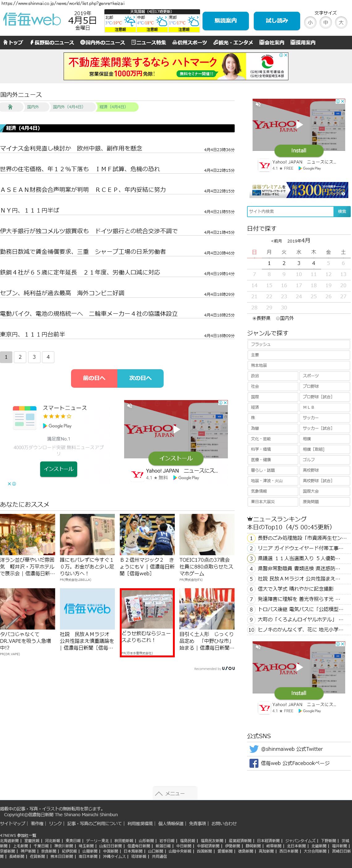Viewport: 352px width, 868px height.
Task: Set text size to 大
Action: 341,23
